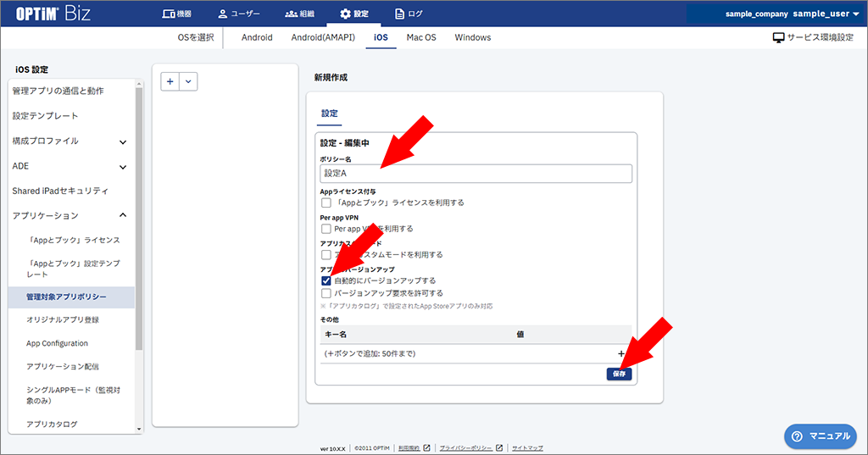This screenshot has width=868, height=455.
Task: Open the 設定 settings menu
Action: click(x=353, y=14)
